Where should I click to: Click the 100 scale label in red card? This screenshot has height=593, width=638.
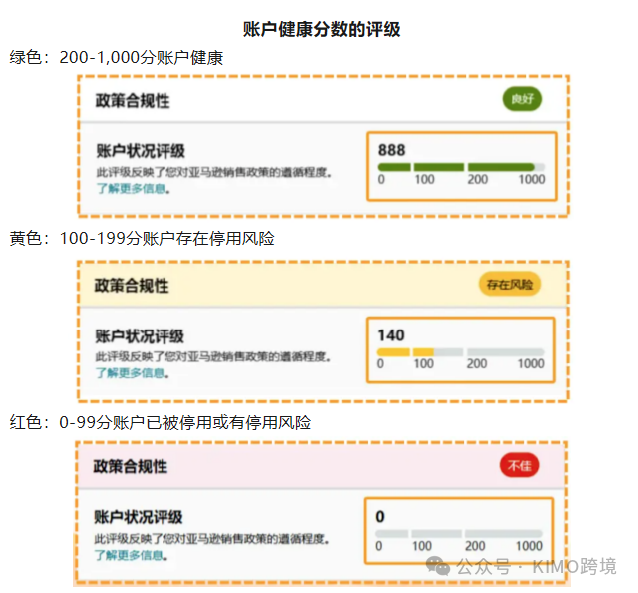click(x=422, y=546)
